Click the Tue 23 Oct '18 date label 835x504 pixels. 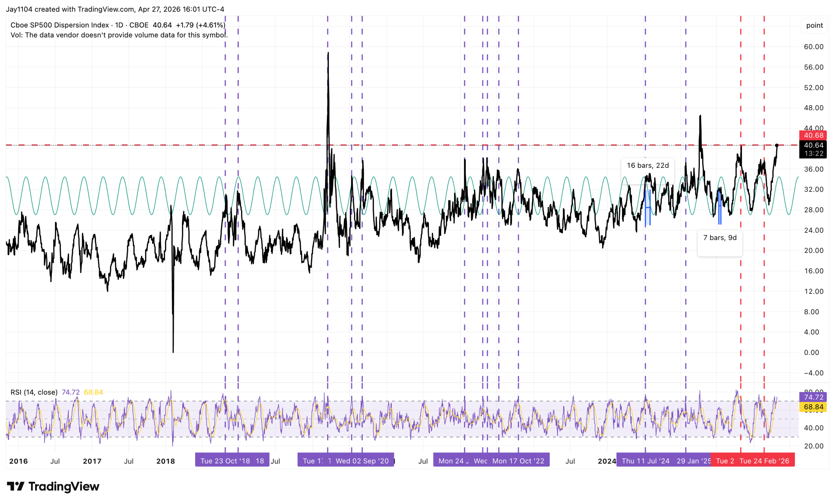click(225, 461)
